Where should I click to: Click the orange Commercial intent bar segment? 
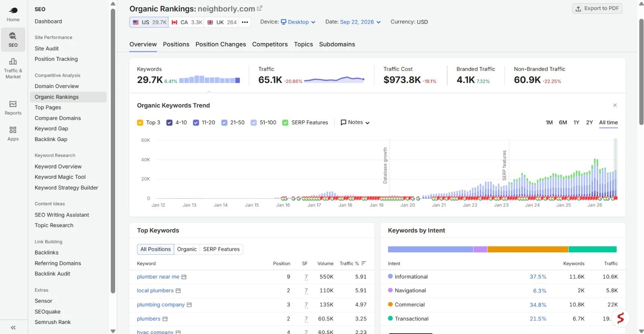pyautogui.click(x=528, y=250)
